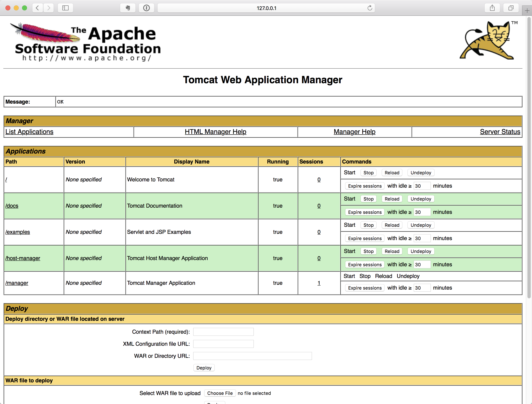Open the HTML Manager Help link
Viewport: 532px width, 404px height.
[215, 132]
